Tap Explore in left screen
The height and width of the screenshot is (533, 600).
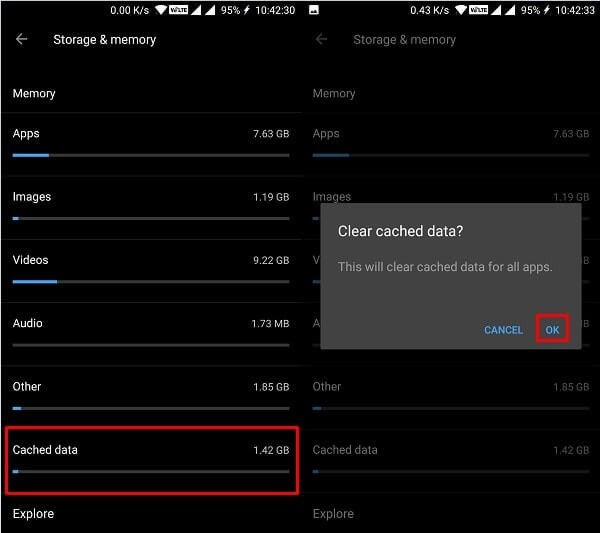[x=33, y=513]
